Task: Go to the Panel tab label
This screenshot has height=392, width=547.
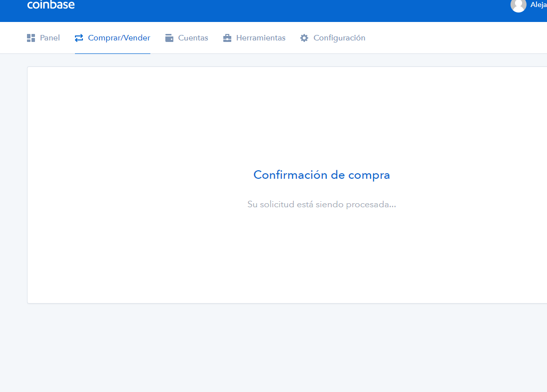Action: click(50, 38)
